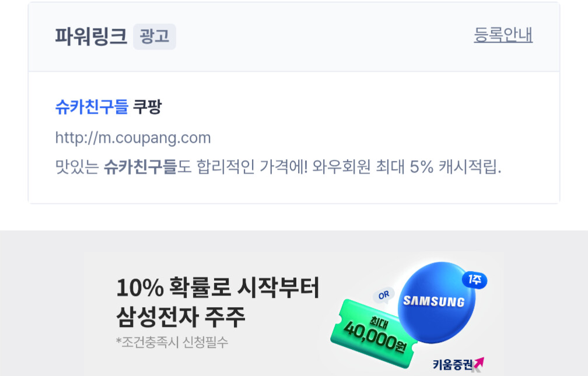Click the bold 슈카친구들 in description

(x=140, y=167)
